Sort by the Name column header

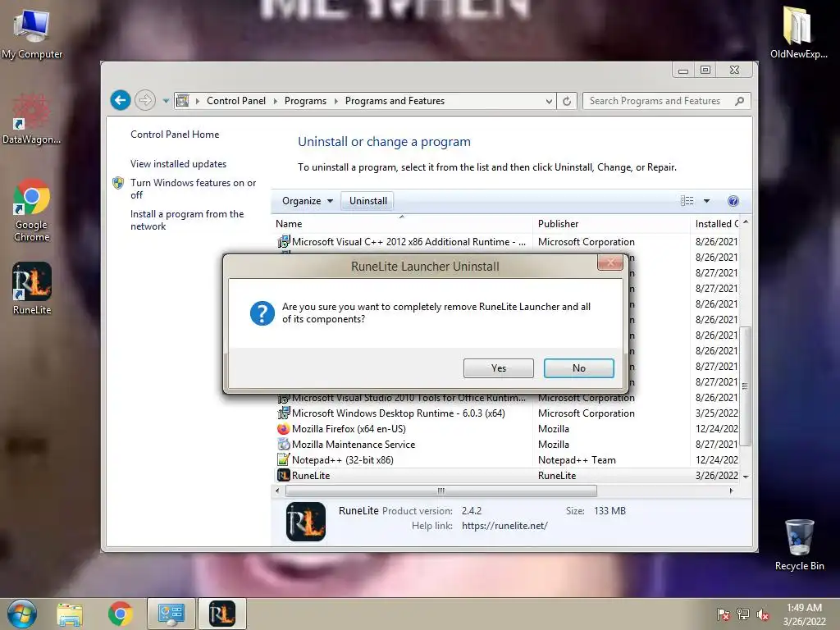(x=402, y=224)
